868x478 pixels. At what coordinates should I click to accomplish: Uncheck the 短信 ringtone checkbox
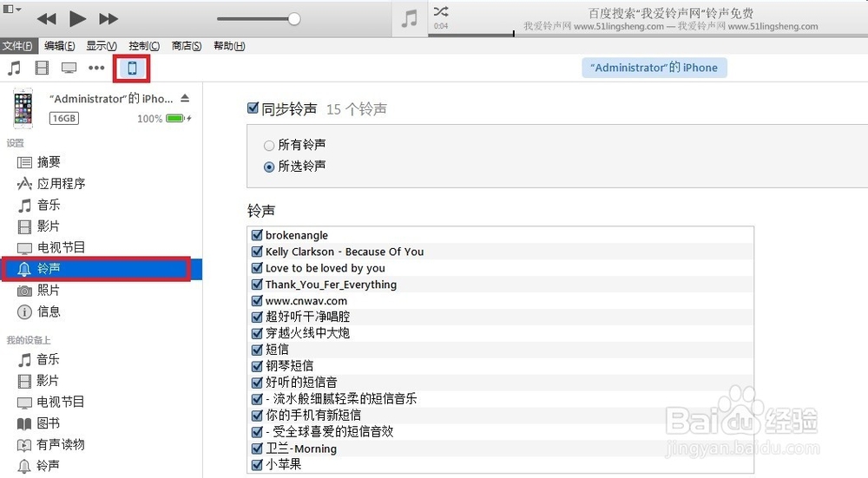point(257,350)
